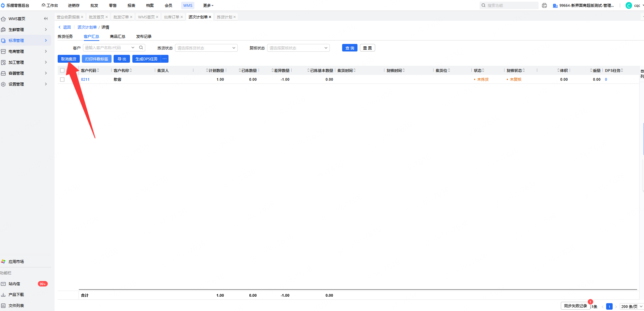644x311 pixels.
Task: Collapse the sidebar with the fold icon
Action: click(x=46, y=19)
